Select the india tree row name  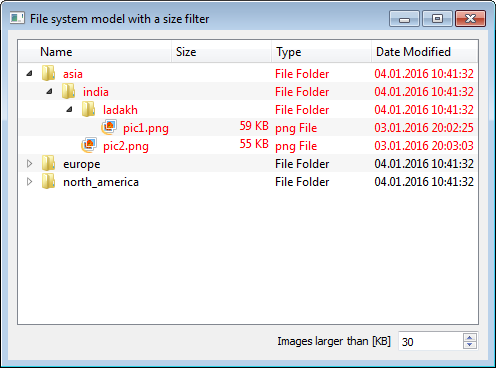[96, 92]
